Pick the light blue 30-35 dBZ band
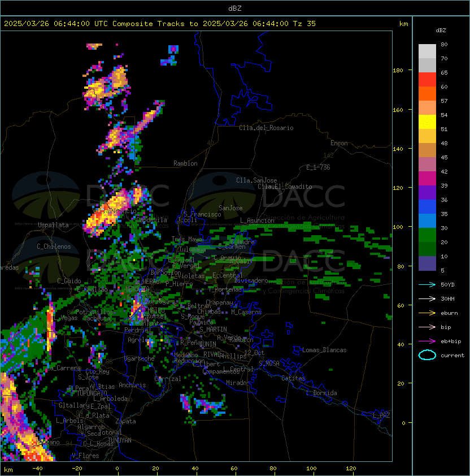 [x=427, y=221]
